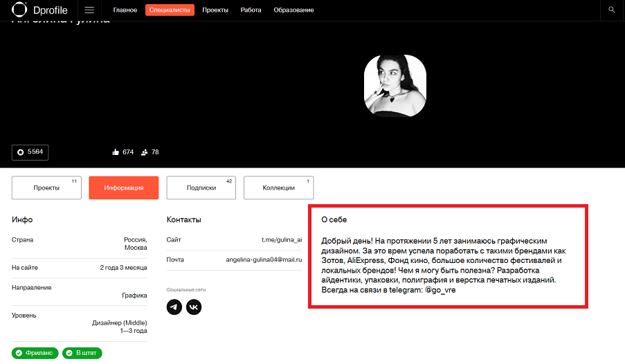Click the email angelina-gulina04@mail.ru

pos(264,260)
